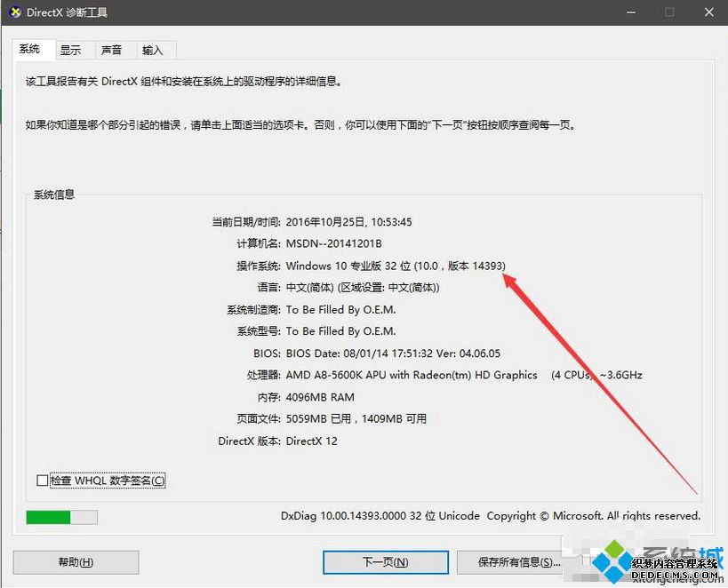
Task: Select language value 中文(简体)
Action: [363, 288]
